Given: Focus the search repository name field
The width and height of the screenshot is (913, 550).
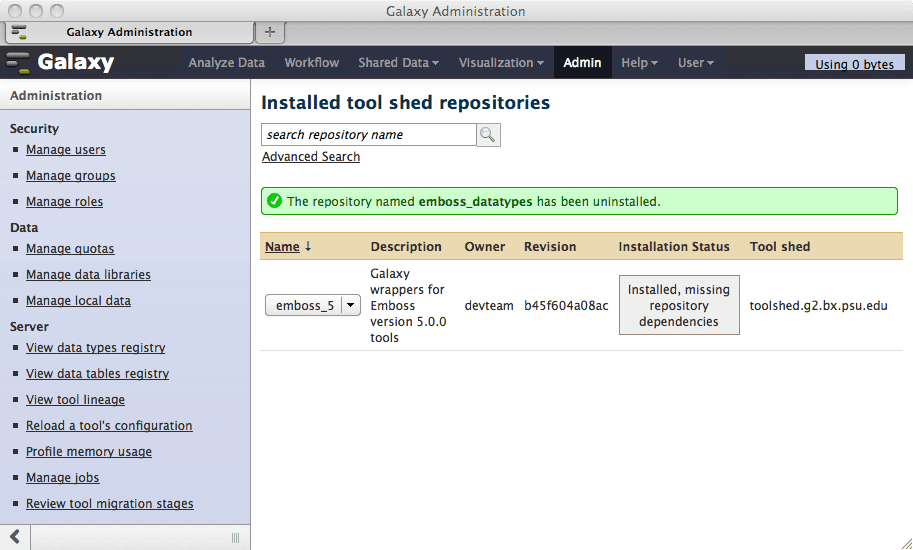Looking at the screenshot, I should pyautogui.click(x=368, y=135).
